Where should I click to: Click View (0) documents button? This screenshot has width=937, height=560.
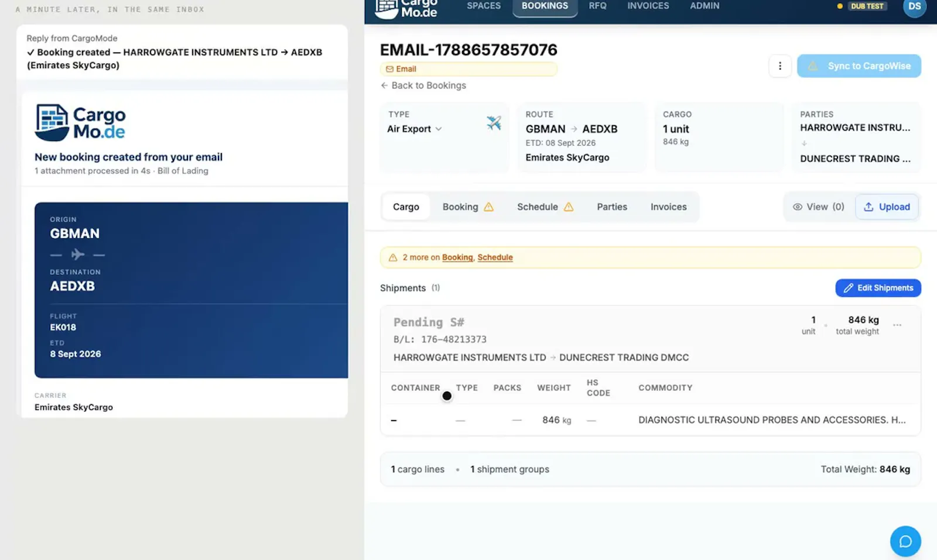click(819, 207)
